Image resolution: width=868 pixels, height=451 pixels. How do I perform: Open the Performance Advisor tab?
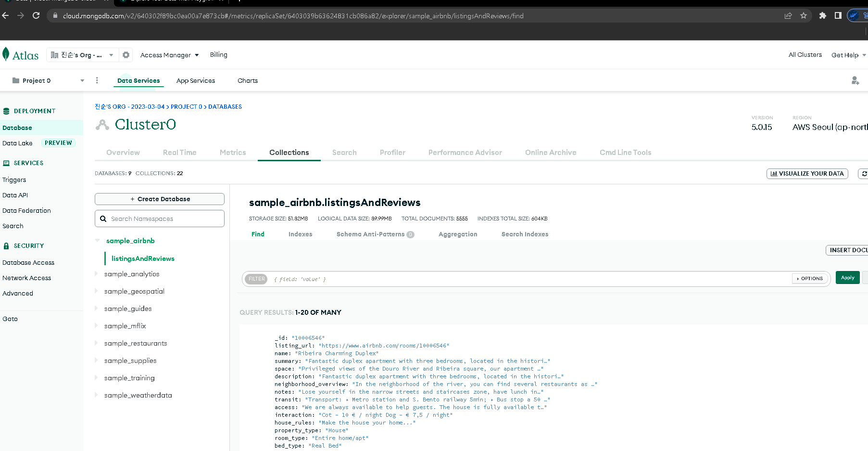465,153
